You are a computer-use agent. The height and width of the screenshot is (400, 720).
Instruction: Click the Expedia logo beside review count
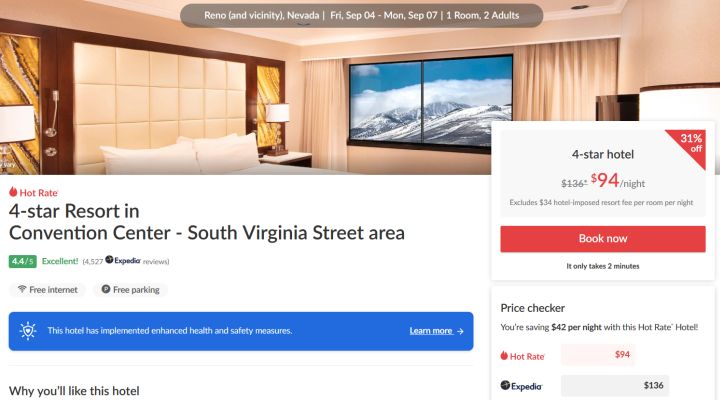(123, 260)
